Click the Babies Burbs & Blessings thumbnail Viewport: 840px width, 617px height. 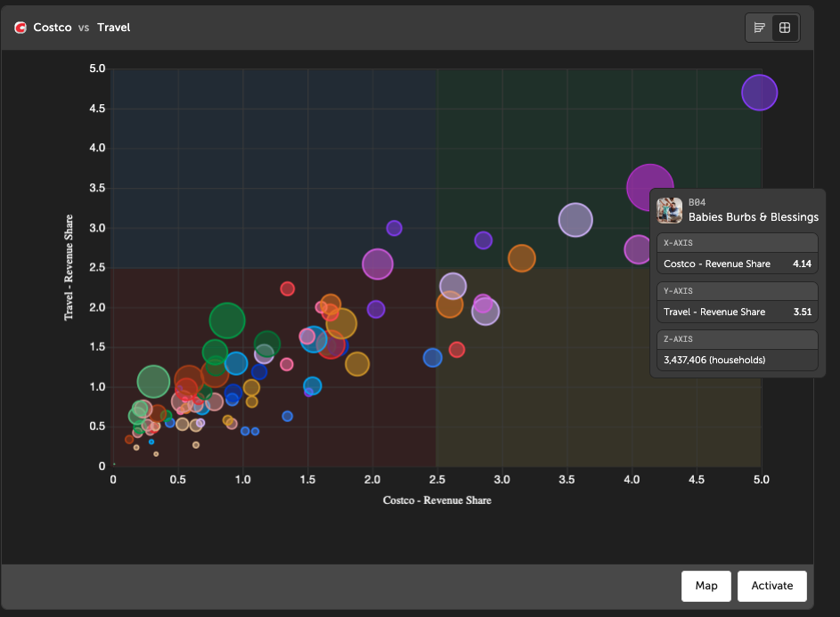tap(670, 210)
